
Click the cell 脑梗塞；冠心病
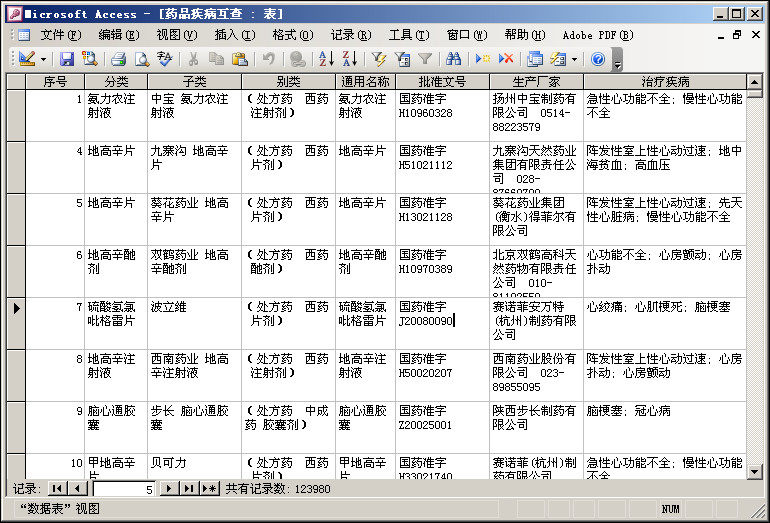[x=665, y=427]
